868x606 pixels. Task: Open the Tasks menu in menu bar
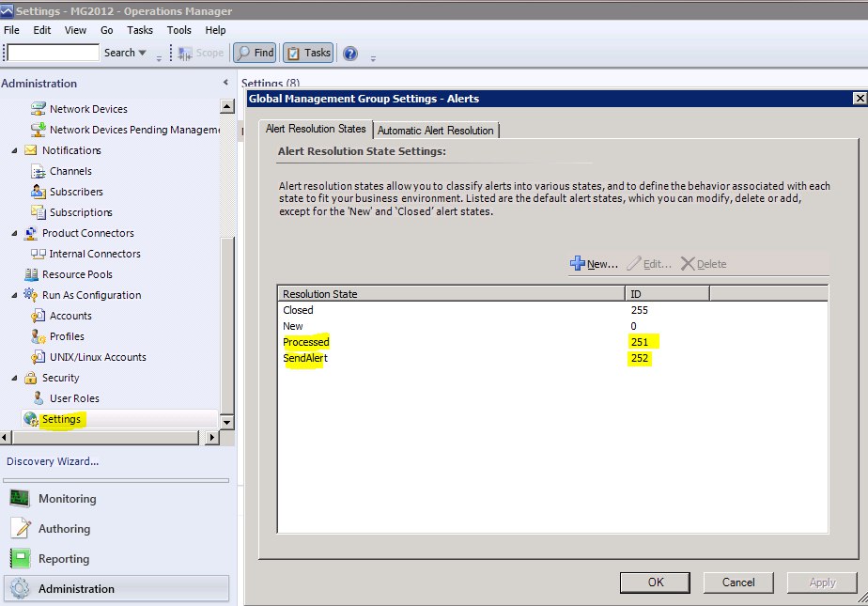coord(139,30)
